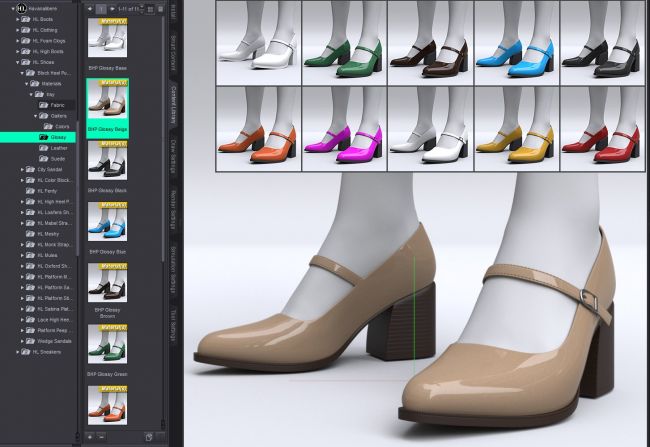Viewport: 650px width, 447px height.
Task: Select the BHP Glossy Brown thumbnail
Action: coord(106,282)
